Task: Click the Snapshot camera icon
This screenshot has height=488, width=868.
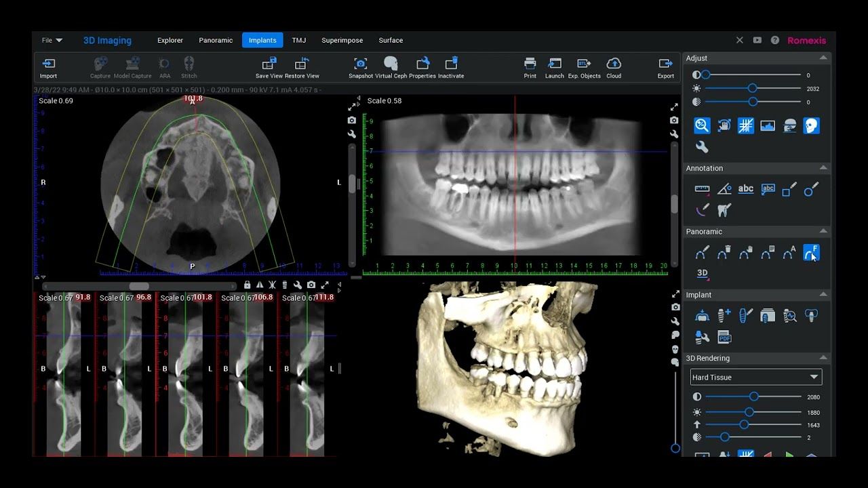Action: click(361, 64)
